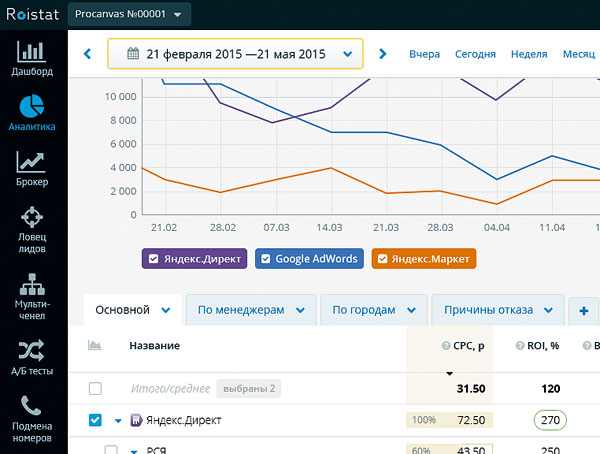Uncheck the Яндекс.Директ row checkbox
Image resolution: width=600 pixels, height=454 pixels.
click(95, 420)
